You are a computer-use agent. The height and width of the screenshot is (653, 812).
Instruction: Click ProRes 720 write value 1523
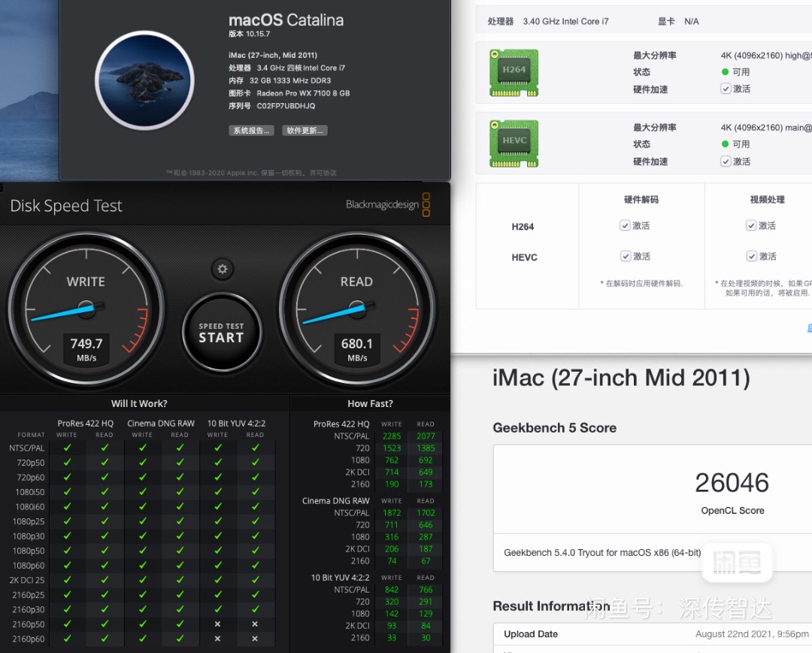pos(392,448)
